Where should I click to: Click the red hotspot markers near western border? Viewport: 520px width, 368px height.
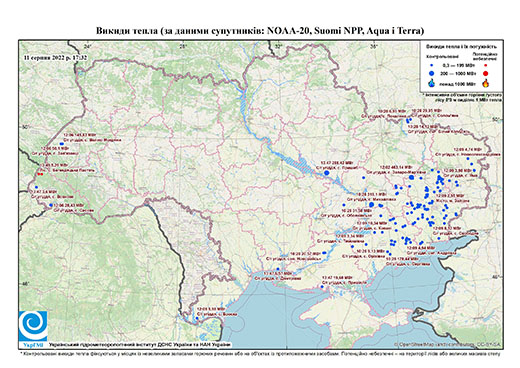[x=40, y=174]
